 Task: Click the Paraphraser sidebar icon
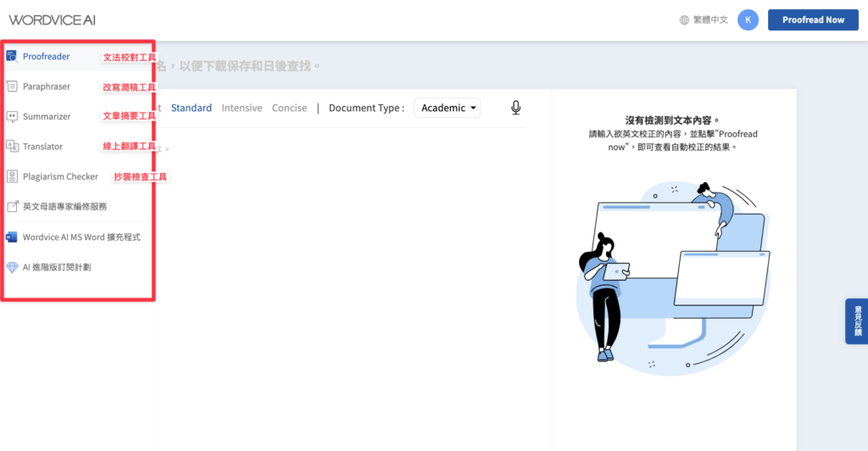[x=12, y=86]
